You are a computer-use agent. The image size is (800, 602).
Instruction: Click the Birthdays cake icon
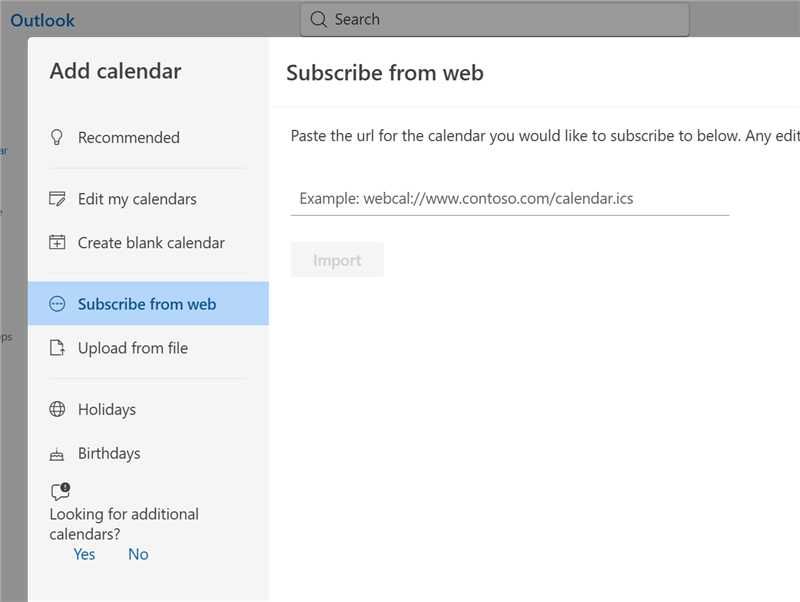(x=57, y=454)
